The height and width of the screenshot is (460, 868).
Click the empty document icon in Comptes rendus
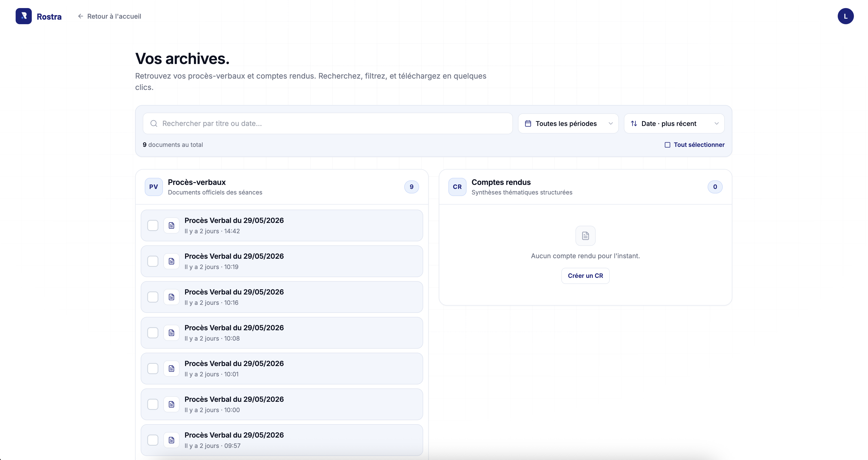pos(585,236)
